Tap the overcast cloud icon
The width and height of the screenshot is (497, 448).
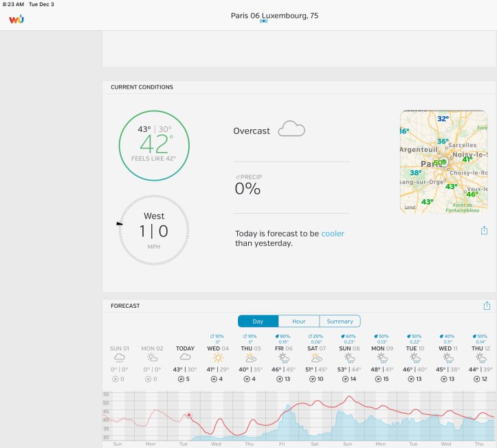(x=291, y=129)
